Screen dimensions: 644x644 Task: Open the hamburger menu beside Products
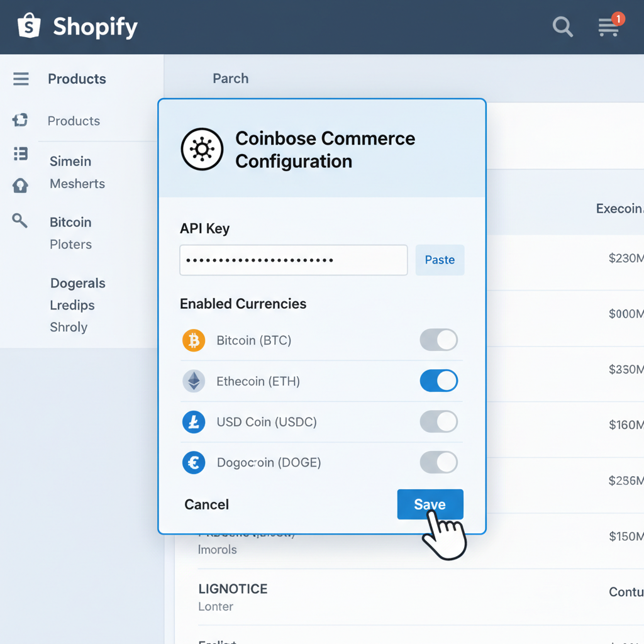(x=21, y=79)
